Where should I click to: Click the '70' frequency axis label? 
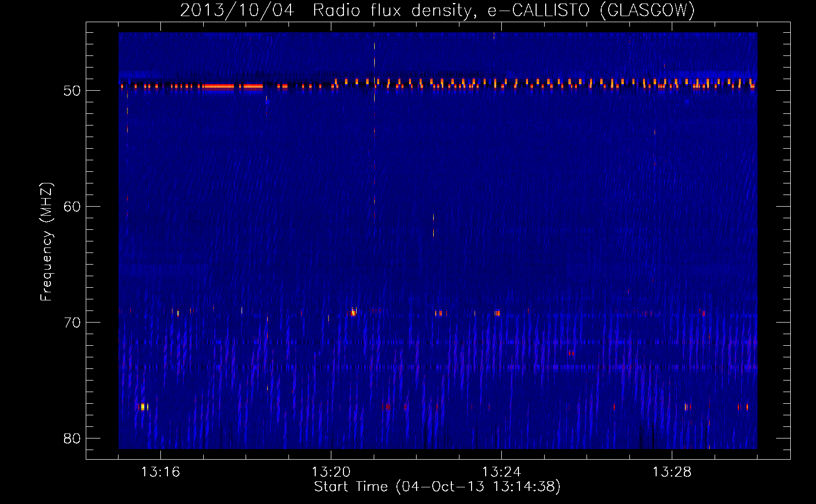pos(72,323)
